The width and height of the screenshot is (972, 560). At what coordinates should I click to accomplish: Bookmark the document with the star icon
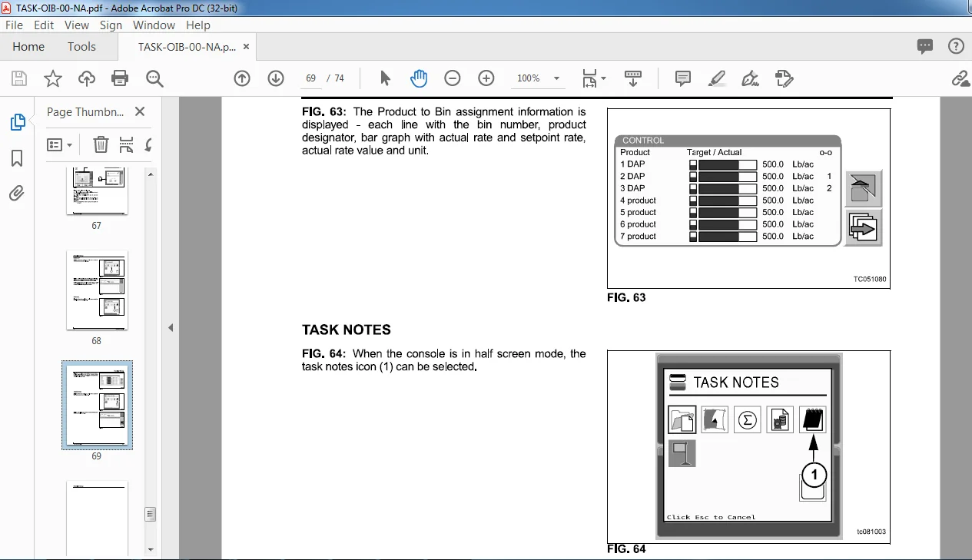coord(53,78)
